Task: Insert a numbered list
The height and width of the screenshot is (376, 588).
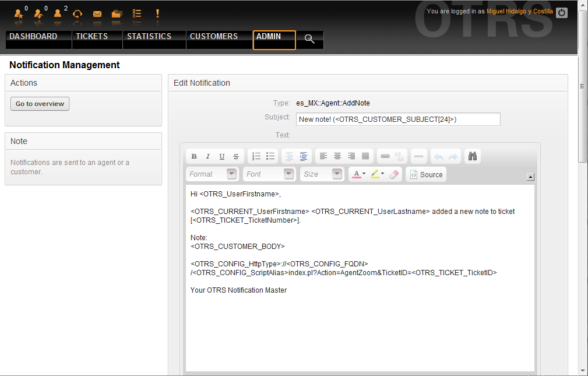Action: point(256,156)
